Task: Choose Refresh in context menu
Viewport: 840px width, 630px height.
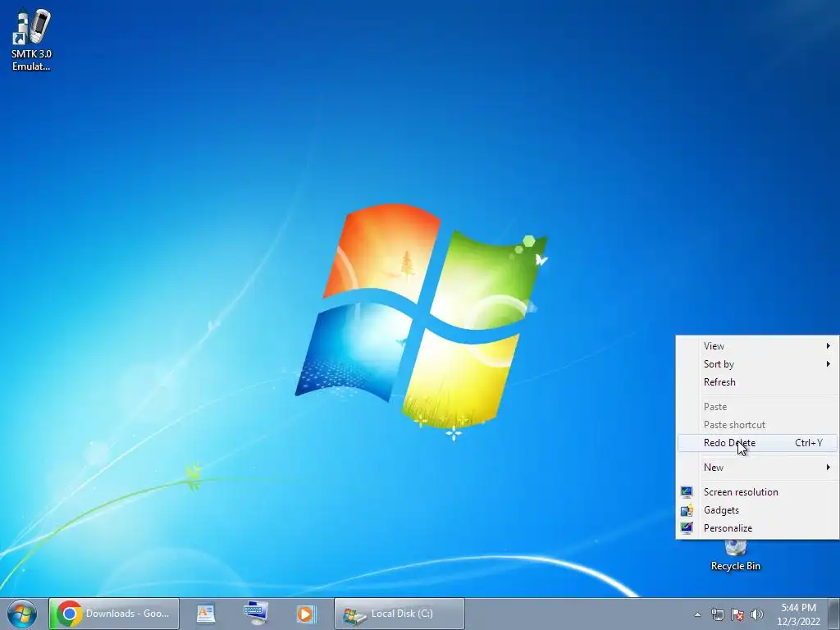Action: (757, 382)
